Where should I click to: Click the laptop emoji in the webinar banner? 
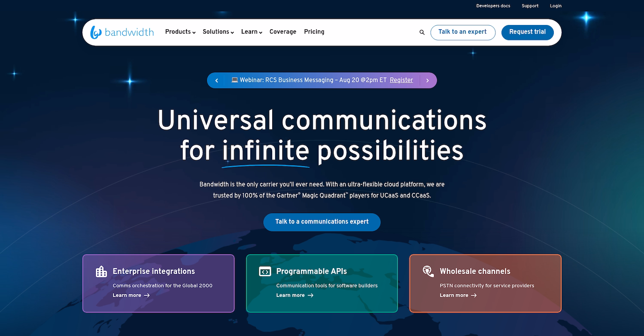point(234,80)
